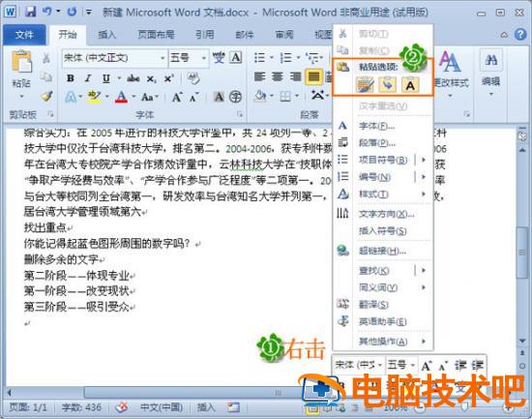
Task: Click the Save icon in quick access toolbar
Action: pos(31,13)
